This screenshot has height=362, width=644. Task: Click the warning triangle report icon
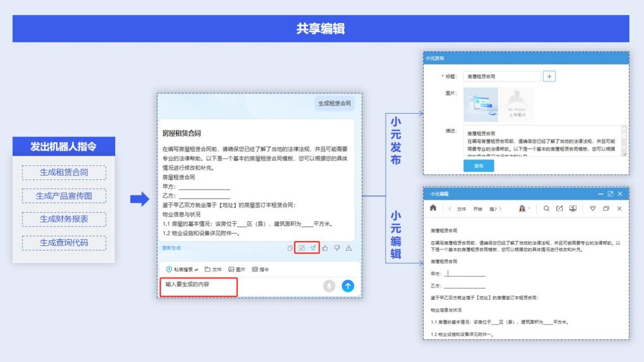click(x=349, y=248)
